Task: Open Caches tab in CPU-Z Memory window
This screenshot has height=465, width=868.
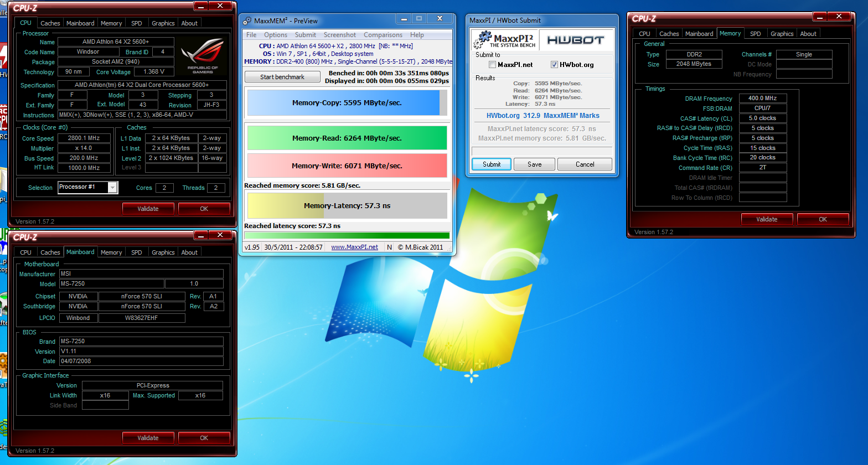Action: pyautogui.click(x=669, y=34)
